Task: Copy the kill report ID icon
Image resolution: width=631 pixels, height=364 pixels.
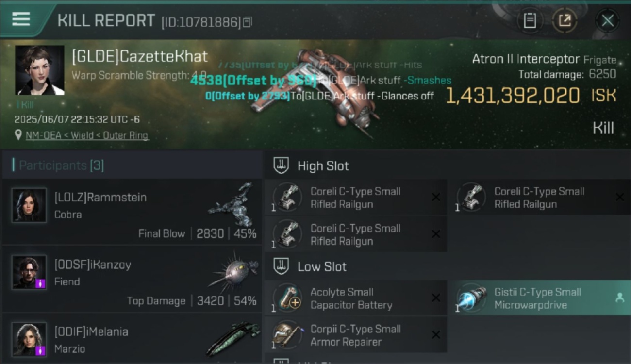Action: click(x=248, y=22)
